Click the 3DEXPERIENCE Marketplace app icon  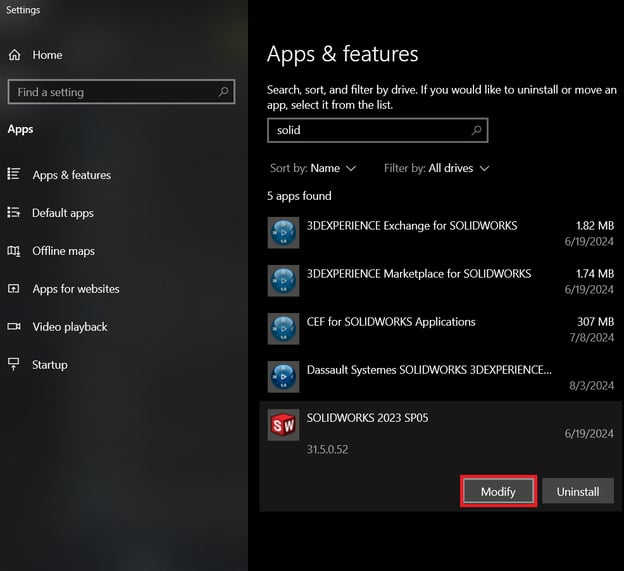(284, 281)
